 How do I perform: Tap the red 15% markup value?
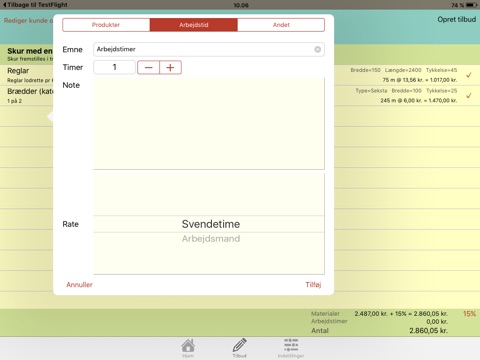tap(469, 314)
